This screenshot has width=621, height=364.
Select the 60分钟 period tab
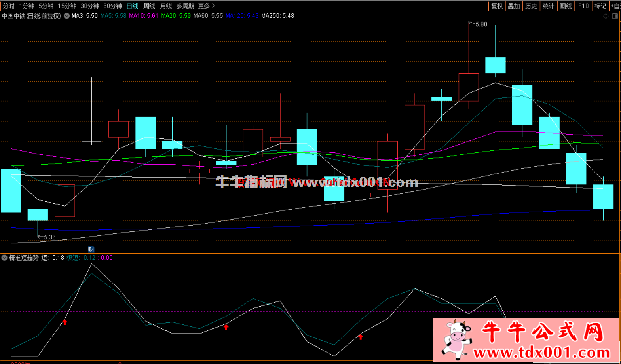point(112,6)
